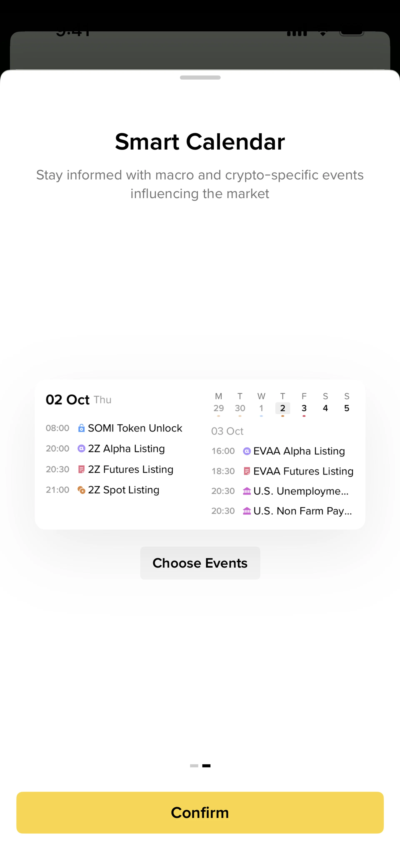Click the 2Z Alpha Listing icon
The image size is (400, 868).
(x=81, y=448)
